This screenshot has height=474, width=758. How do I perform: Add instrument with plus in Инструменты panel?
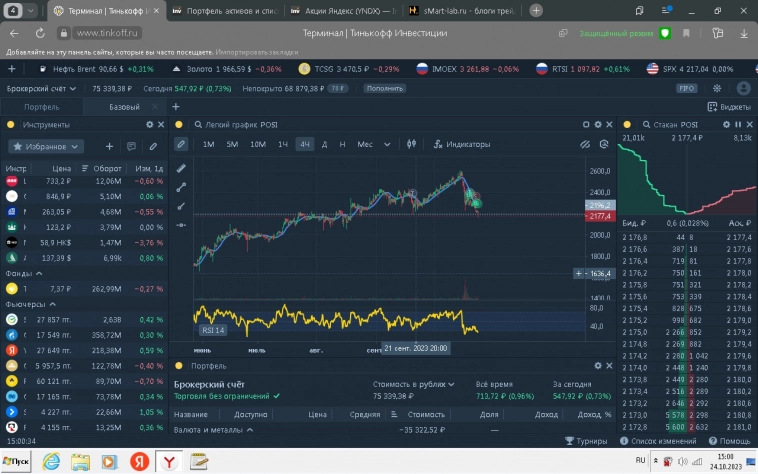tap(109, 146)
